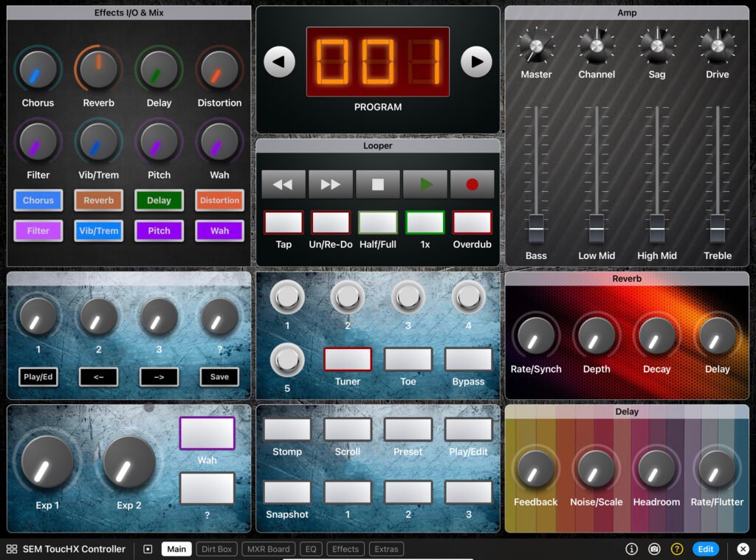Viewport: 756px width, 560px height.
Task: Click the Bass fader handle
Action: coord(536,229)
